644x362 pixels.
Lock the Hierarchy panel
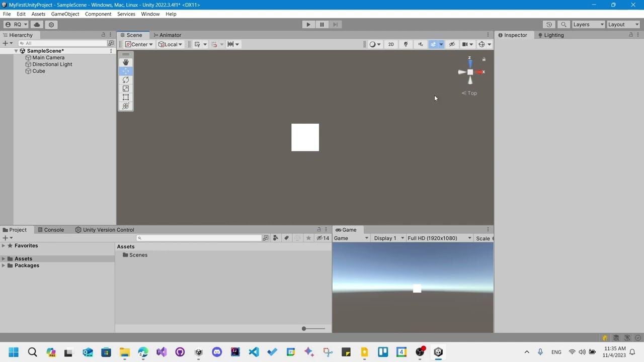point(103,35)
